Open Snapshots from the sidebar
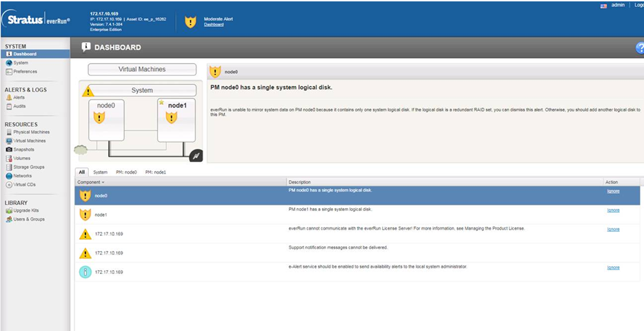644x331 pixels. (23, 150)
